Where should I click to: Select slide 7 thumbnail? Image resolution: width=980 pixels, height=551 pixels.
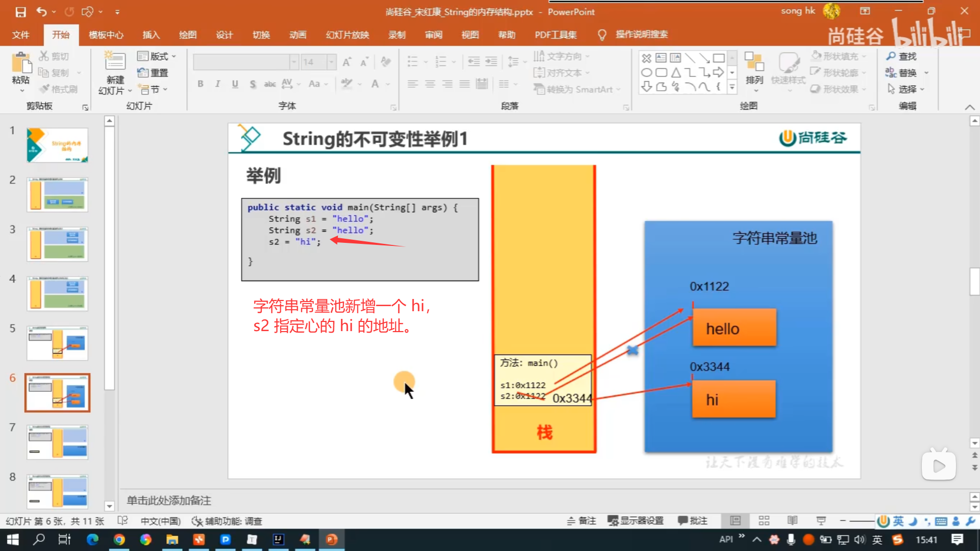click(57, 442)
